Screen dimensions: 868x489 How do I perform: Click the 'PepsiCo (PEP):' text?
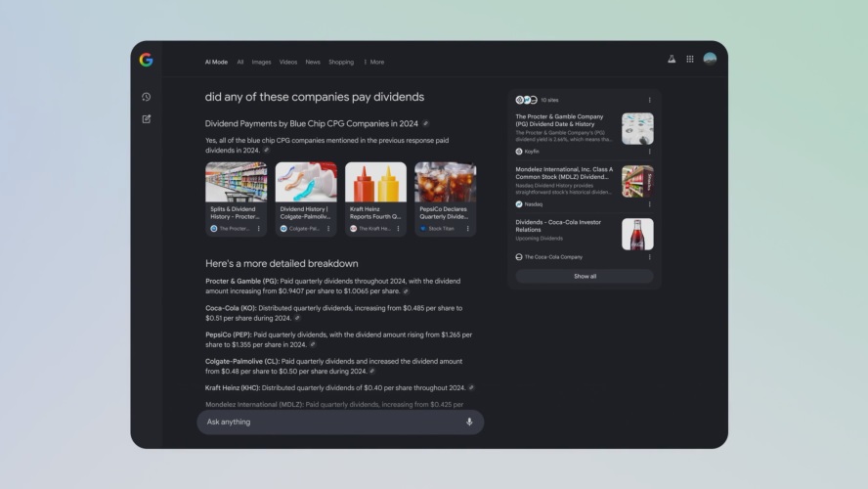[229, 334]
